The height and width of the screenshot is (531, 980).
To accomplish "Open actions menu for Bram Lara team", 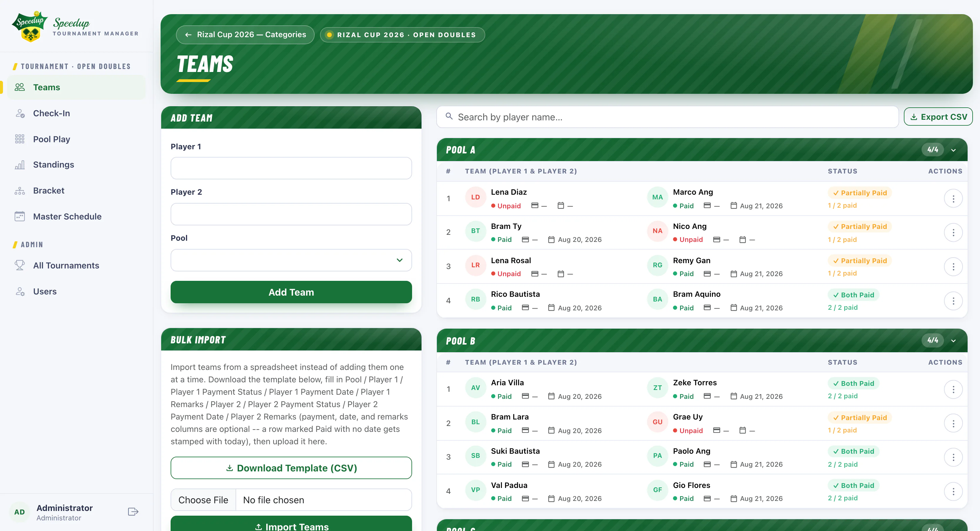I will [x=953, y=423].
